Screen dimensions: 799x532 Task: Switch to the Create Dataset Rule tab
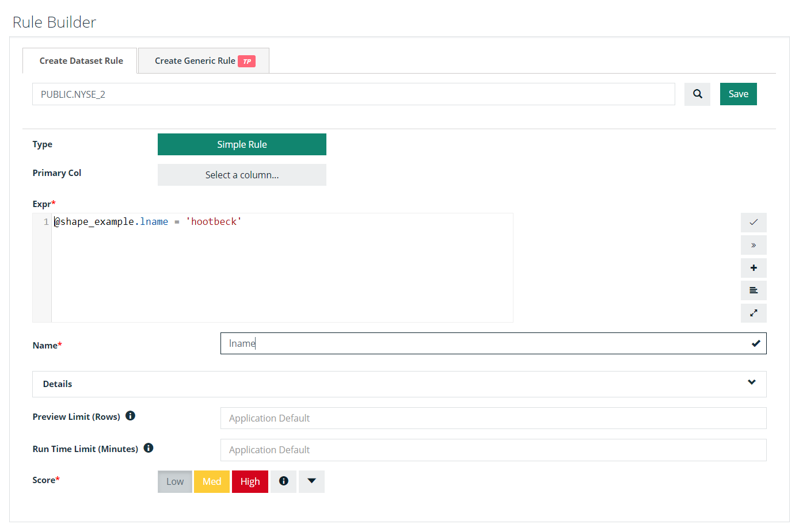[x=80, y=60]
